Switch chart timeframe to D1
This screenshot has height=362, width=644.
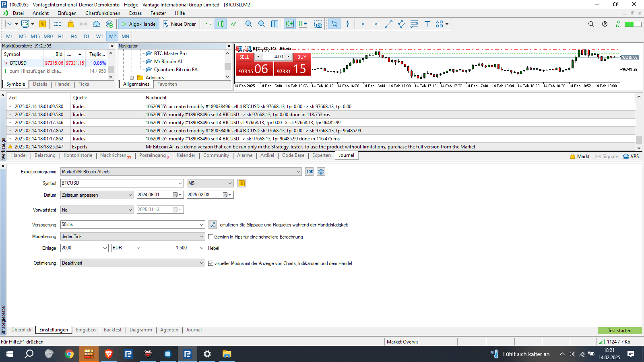87,36
